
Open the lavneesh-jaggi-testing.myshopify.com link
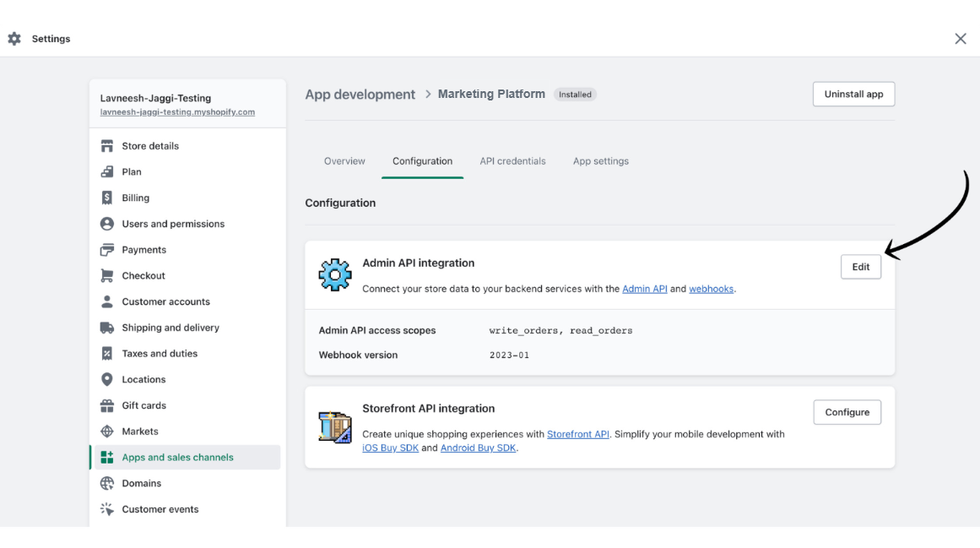[x=177, y=112]
